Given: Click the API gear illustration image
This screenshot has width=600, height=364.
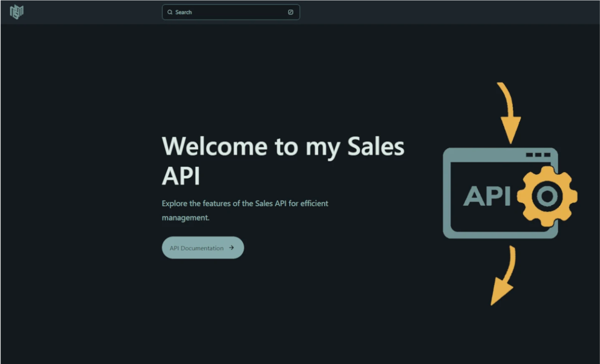Looking at the screenshot, I should [x=510, y=194].
